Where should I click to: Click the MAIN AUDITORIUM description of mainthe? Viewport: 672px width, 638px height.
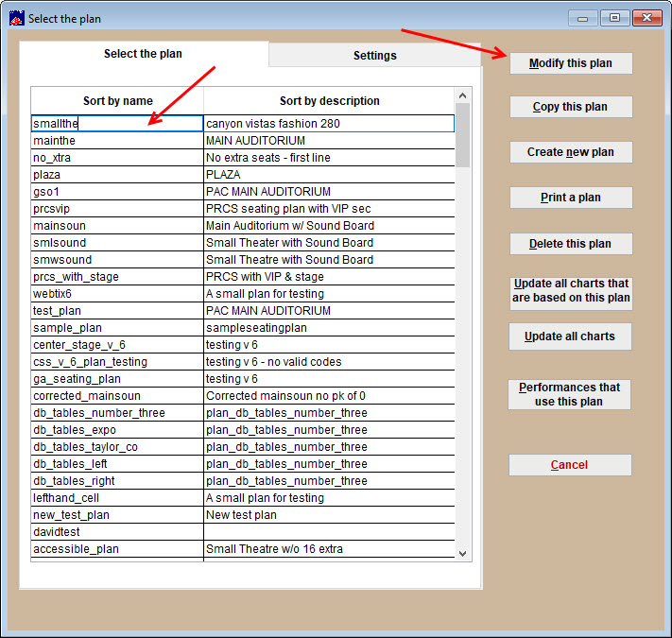pyautogui.click(x=329, y=141)
